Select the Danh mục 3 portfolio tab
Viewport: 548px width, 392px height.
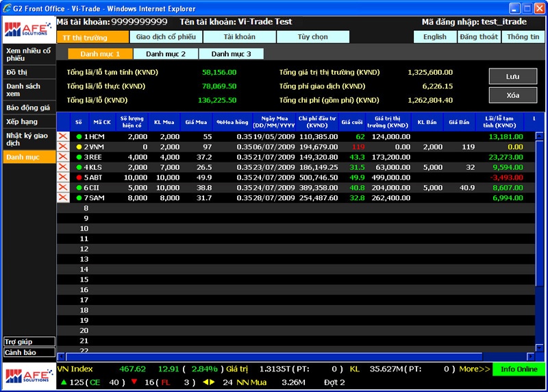click(231, 54)
